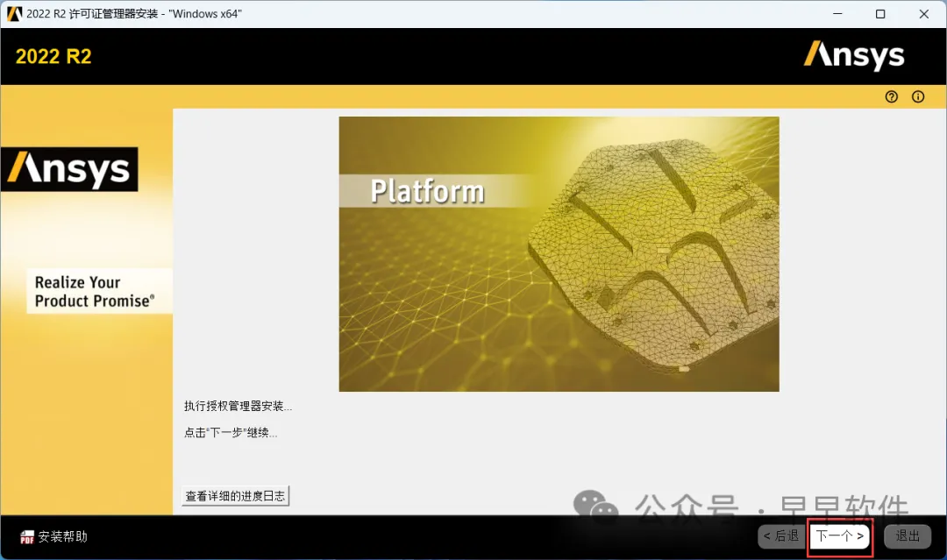Maximize the installer window
The height and width of the screenshot is (560, 947).
pos(880,14)
